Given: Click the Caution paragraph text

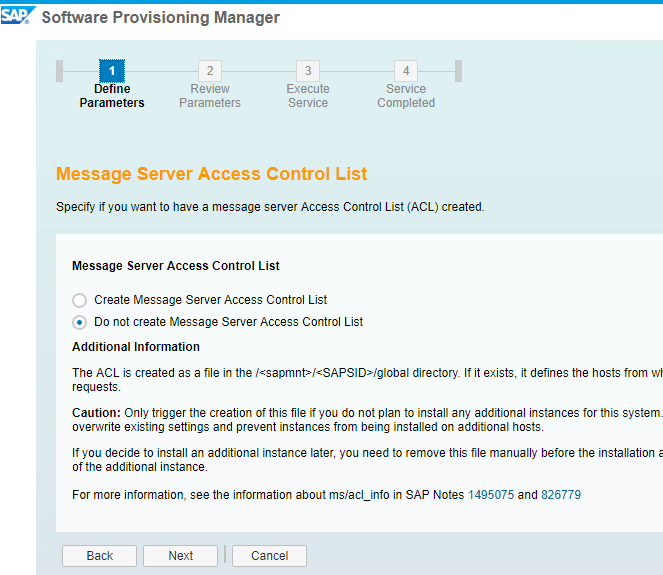Looking at the screenshot, I should pyautogui.click(x=367, y=419).
